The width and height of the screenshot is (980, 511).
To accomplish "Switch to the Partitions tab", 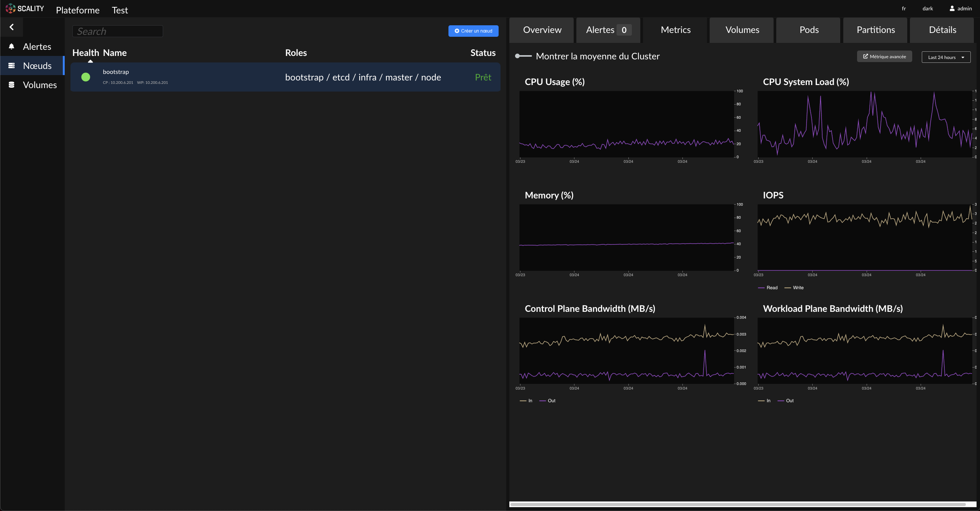I will pos(875,30).
